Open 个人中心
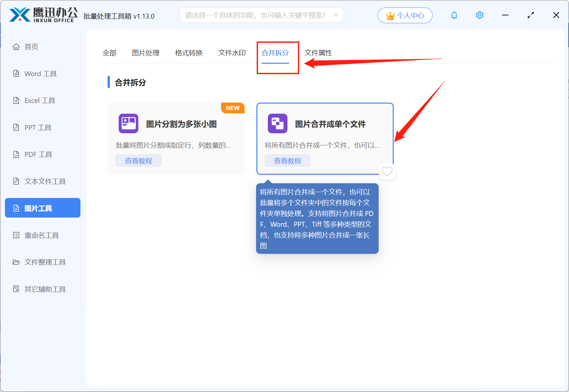The width and height of the screenshot is (569, 392). [x=405, y=15]
